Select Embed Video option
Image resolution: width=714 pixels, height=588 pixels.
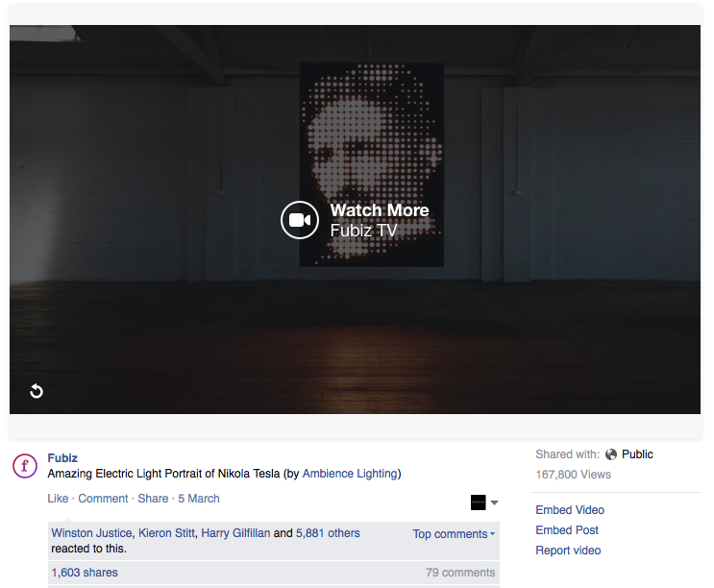click(570, 510)
